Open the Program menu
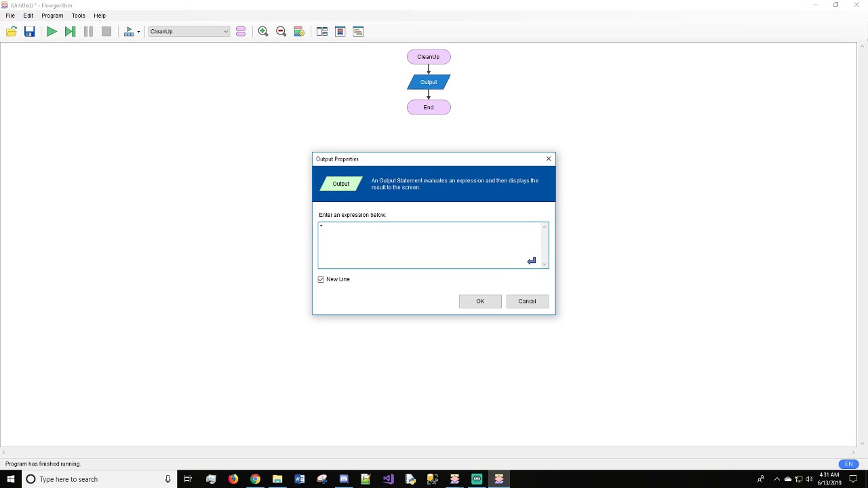The image size is (868, 488). 52,16
